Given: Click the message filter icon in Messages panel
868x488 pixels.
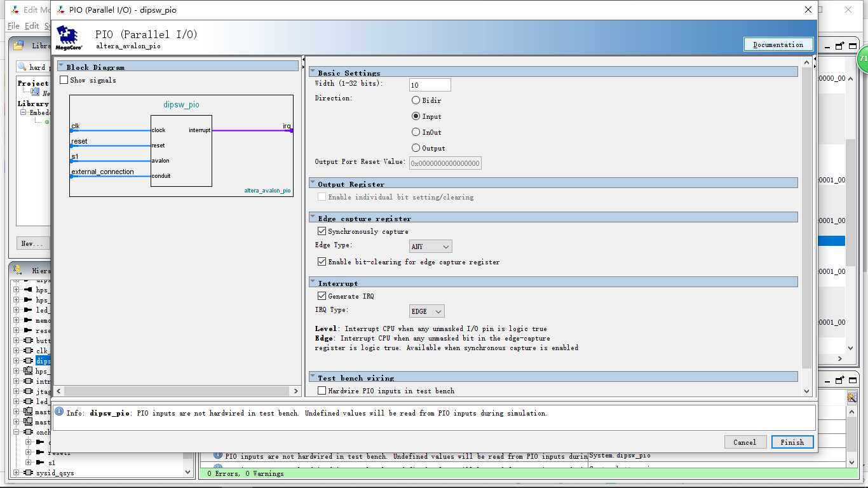Looking at the screenshot, I should pyautogui.click(x=852, y=397).
